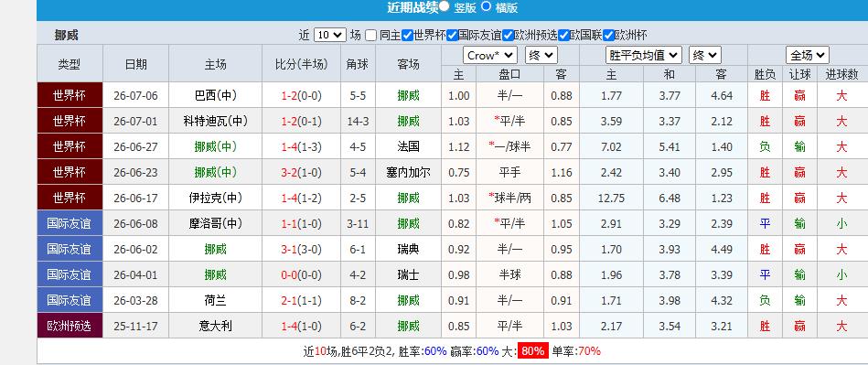Open the 终 dropdown next to 胜平负均值

pos(704,56)
